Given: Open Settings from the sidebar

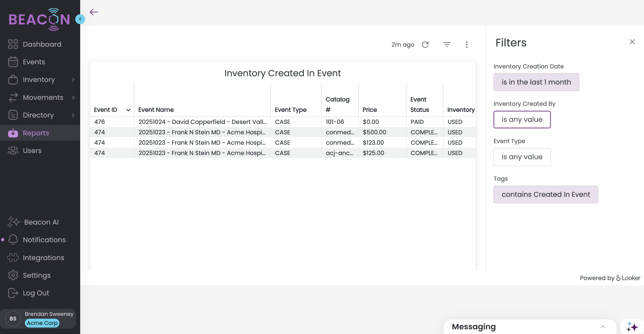Looking at the screenshot, I should click(x=37, y=275).
